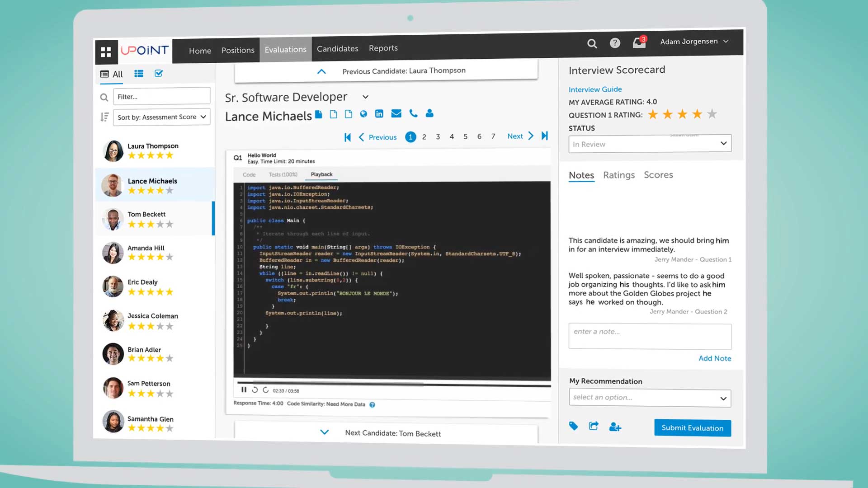Click the Submit Evaluation button
This screenshot has height=488, width=868.
[692, 428]
